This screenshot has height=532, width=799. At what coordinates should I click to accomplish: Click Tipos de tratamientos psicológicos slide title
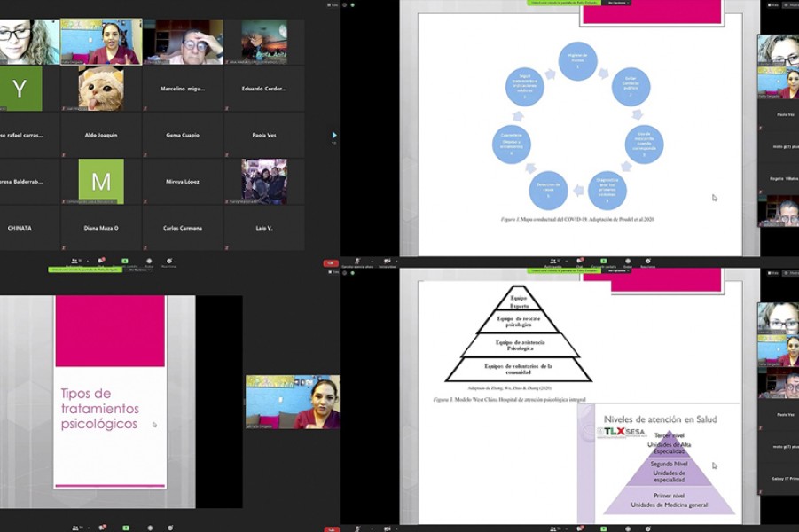point(99,408)
